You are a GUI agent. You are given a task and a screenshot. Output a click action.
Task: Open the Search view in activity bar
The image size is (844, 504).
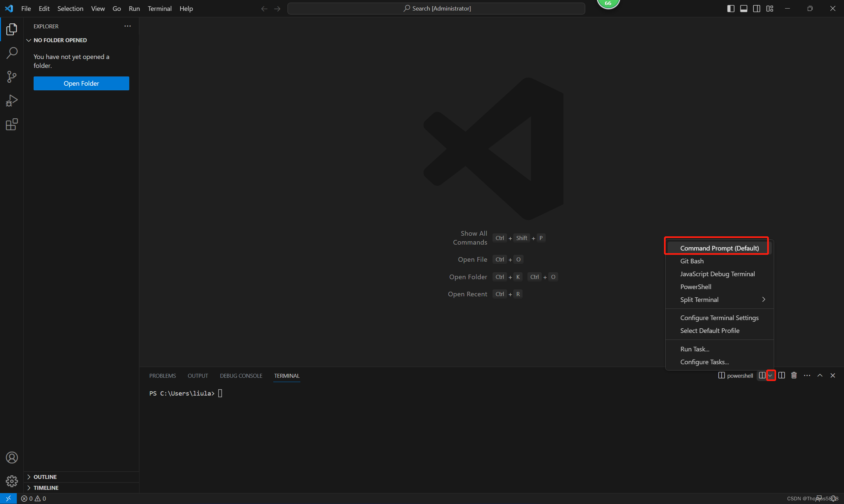point(12,53)
